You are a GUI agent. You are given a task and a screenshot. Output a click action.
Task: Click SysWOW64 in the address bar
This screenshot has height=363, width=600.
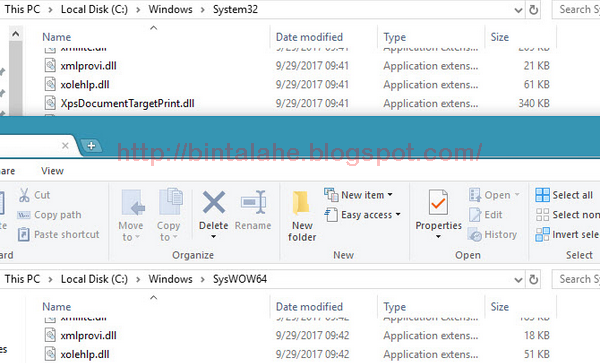[x=240, y=279]
